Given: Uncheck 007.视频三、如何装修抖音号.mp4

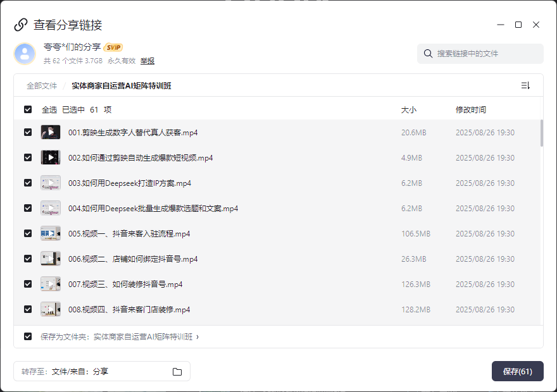Looking at the screenshot, I should [28, 284].
